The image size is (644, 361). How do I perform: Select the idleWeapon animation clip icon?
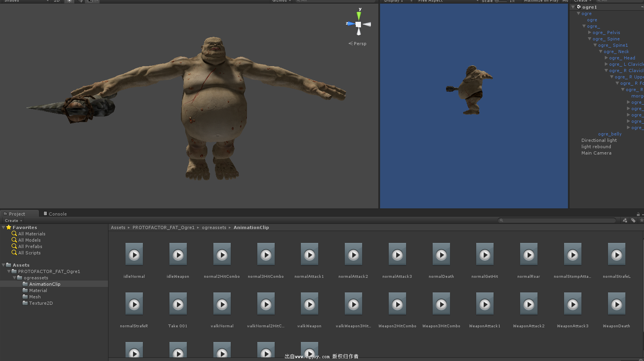point(178,254)
